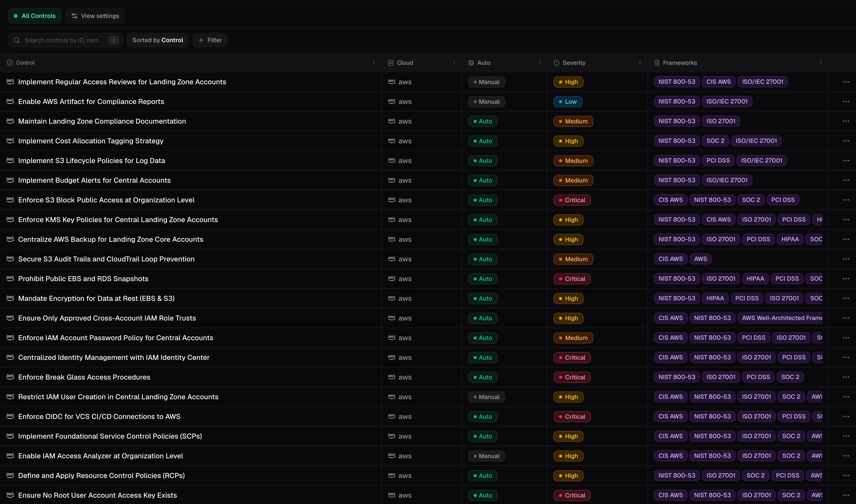
Task: Add a new Filter
Action: (210, 40)
